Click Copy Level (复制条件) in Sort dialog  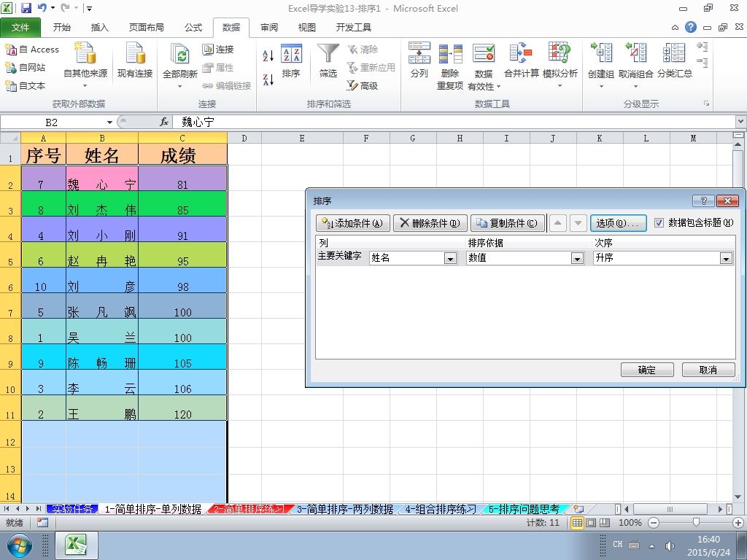point(508,223)
